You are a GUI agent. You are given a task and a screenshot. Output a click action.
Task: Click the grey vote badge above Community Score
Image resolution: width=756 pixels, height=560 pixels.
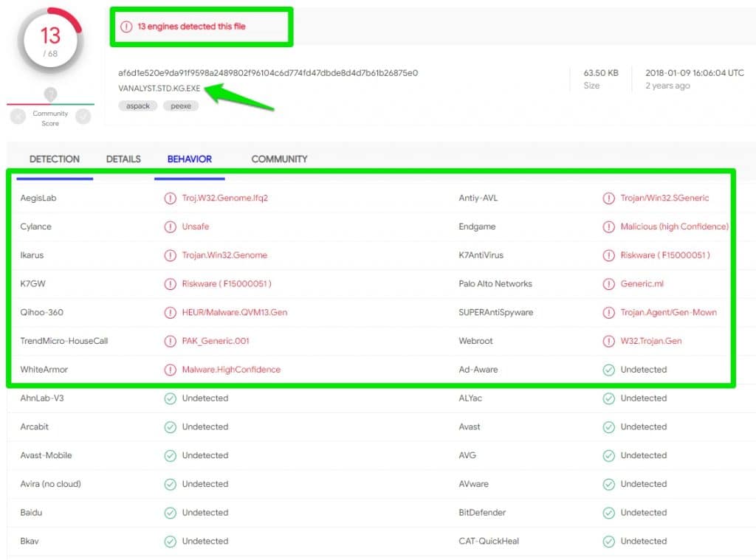point(50,94)
